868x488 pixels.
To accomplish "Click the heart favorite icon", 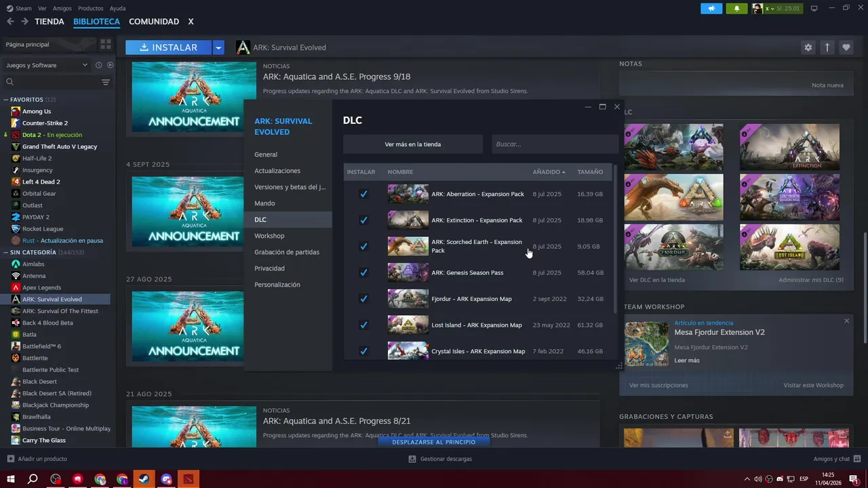I will click(x=846, y=47).
